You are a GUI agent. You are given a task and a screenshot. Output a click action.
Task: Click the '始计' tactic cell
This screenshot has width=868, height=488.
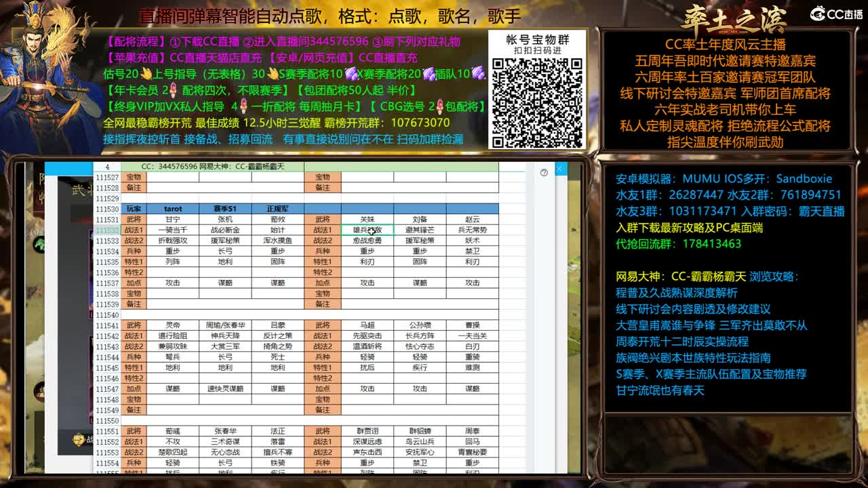(277, 230)
